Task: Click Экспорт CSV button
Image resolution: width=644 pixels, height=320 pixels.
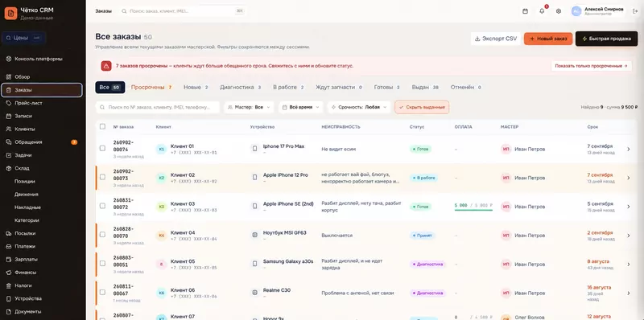Action: click(496, 39)
